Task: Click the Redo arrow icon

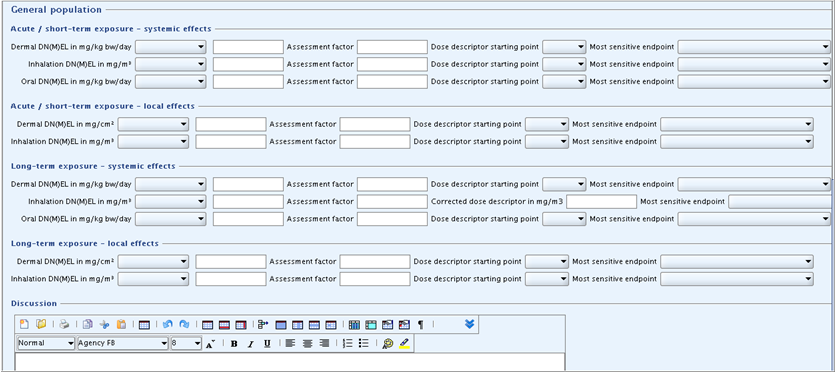Action: 184,324
